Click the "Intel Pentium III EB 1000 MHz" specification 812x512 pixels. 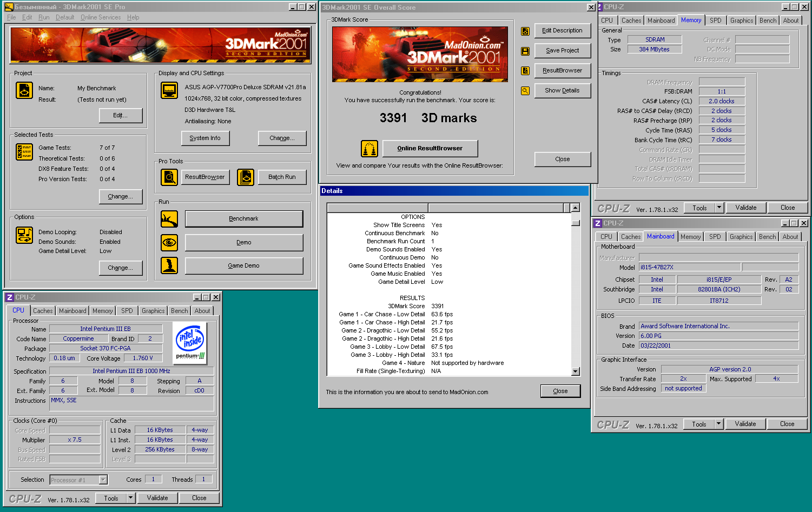(x=131, y=371)
